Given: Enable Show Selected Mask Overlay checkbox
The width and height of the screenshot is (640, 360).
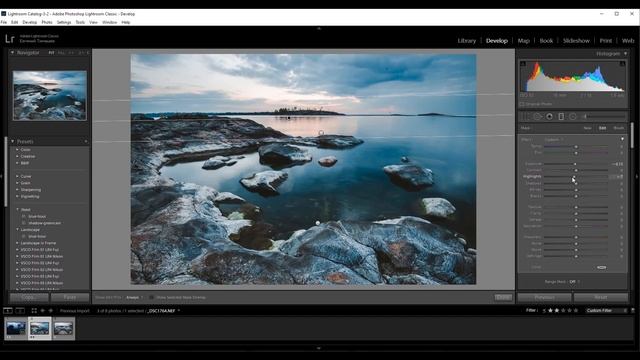Looking at the screenshot, I should (x=151, y=298).
